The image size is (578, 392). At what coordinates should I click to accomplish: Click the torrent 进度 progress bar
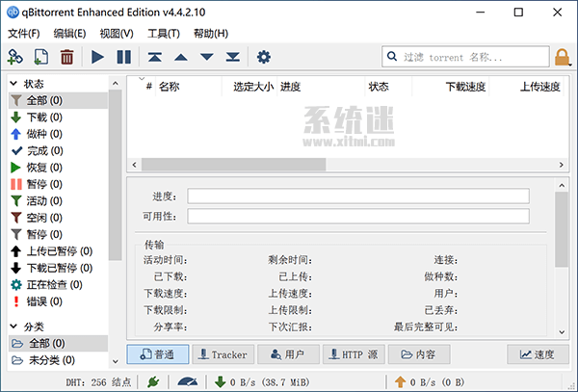(358, 196)
